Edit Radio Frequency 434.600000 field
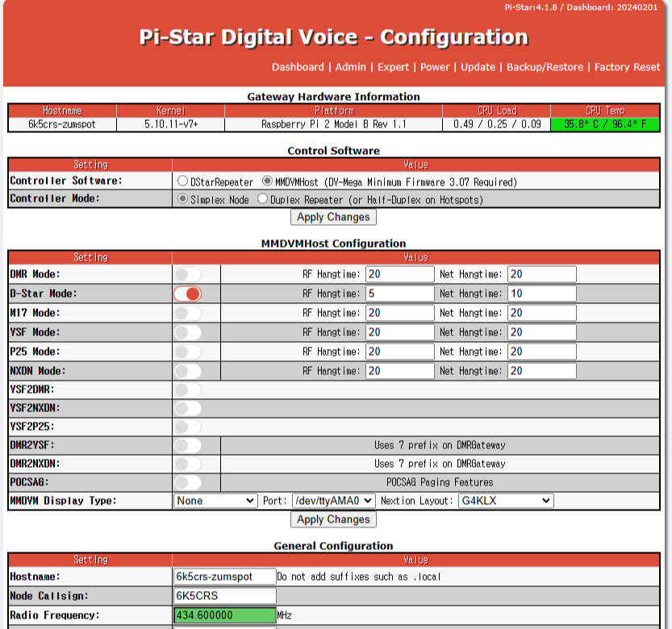The image size is (672, 629). (224, 615)
